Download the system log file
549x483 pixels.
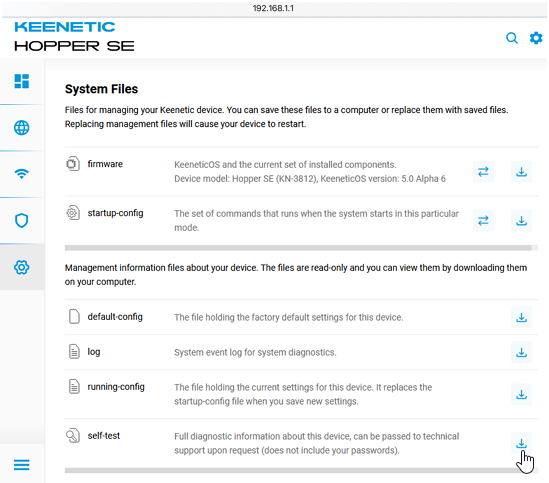point(521,352)
